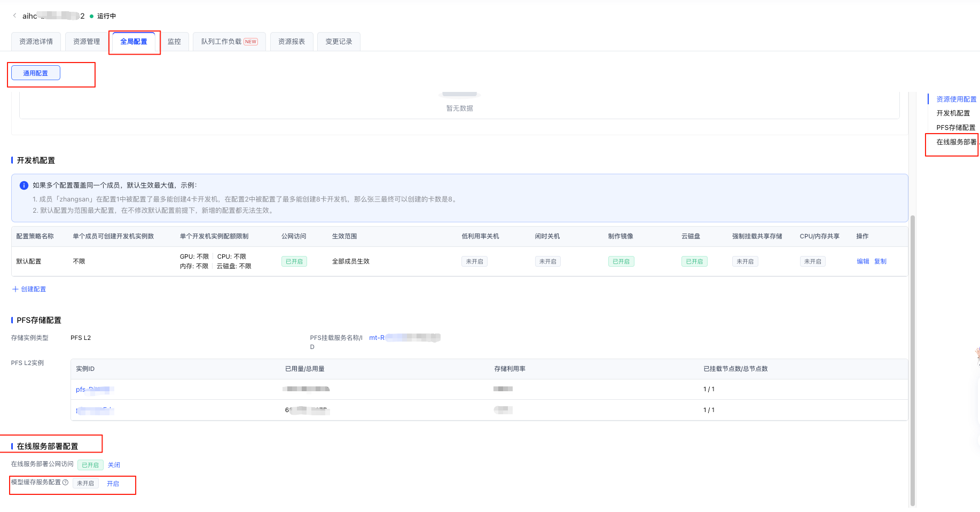Turn off 在线服务部署公网访问 via 关闭
This screenshot has height=512, width=980.
pyautogui.click(x=114, y=465)
